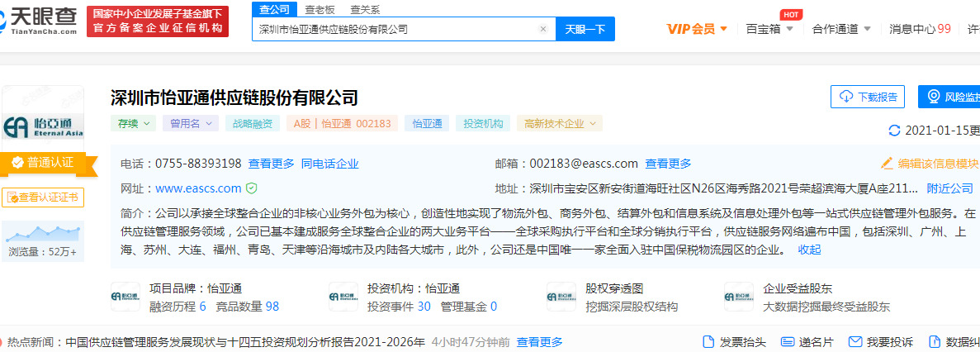The image size is (980, 352).
Task: Collapse the intro with 收起
Action: tap(809, 250)
